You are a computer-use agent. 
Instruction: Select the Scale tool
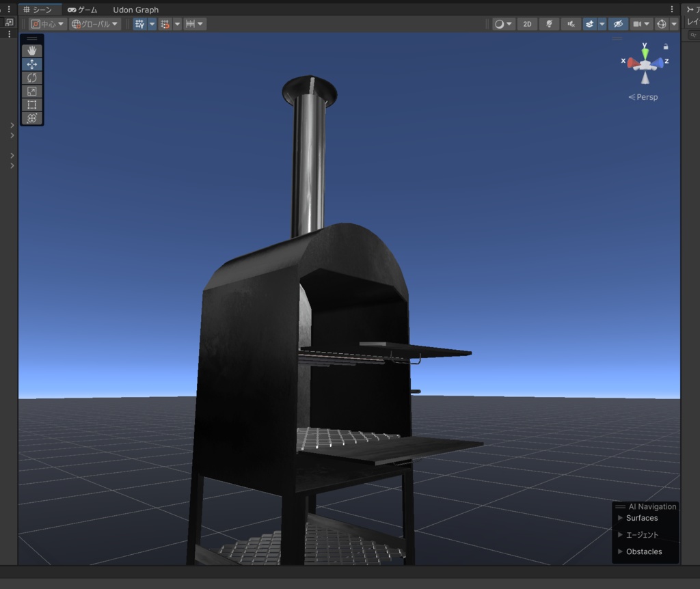[31, 91]
